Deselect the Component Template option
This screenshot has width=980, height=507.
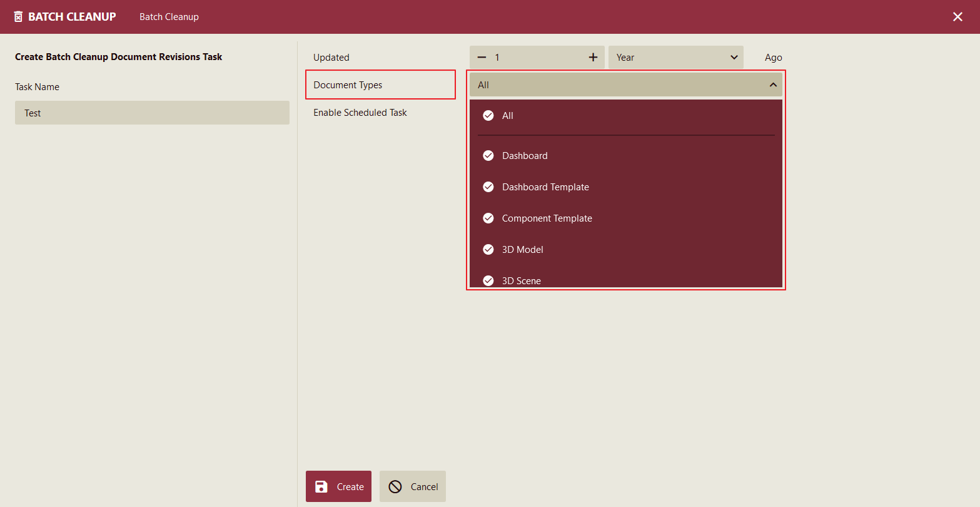coord(488,218)
